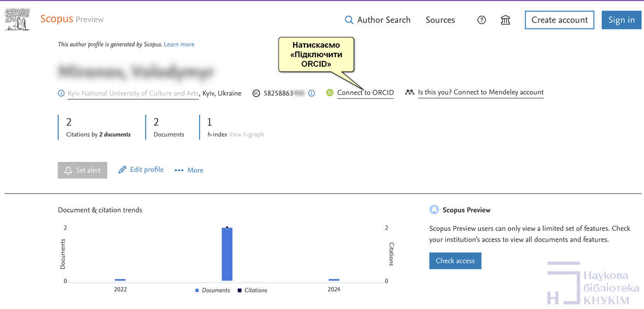The image size is (644, 309).
Task: Open the Learn more link
Action: point(179,45)
